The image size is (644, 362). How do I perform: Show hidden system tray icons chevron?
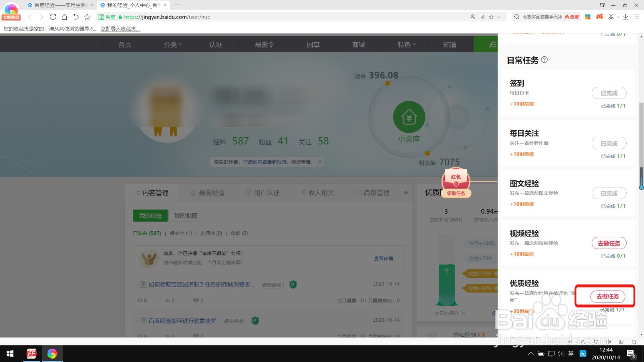pyautogui.click(x=531, y=354)
